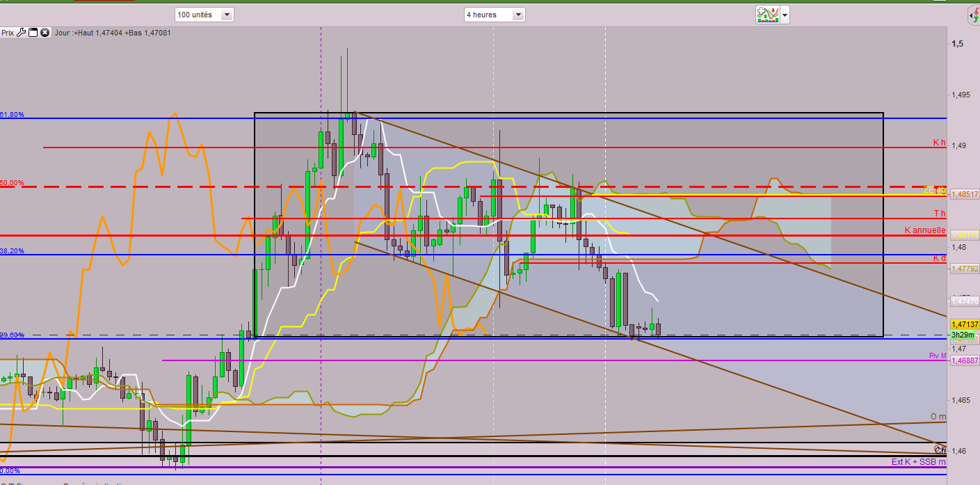Close the Prix panel with X icon
Screen dimensions: 980x485
tap(45, 32)
